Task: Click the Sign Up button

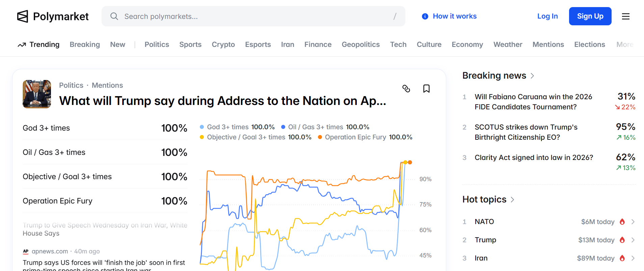Action: (x=590, y=16)
